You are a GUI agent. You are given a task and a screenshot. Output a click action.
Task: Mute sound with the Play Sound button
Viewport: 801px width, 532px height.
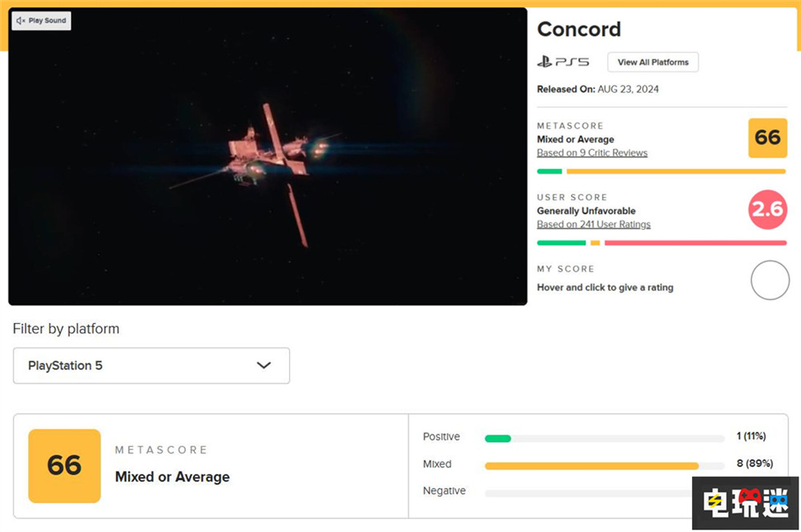click(x=40, y=21)
